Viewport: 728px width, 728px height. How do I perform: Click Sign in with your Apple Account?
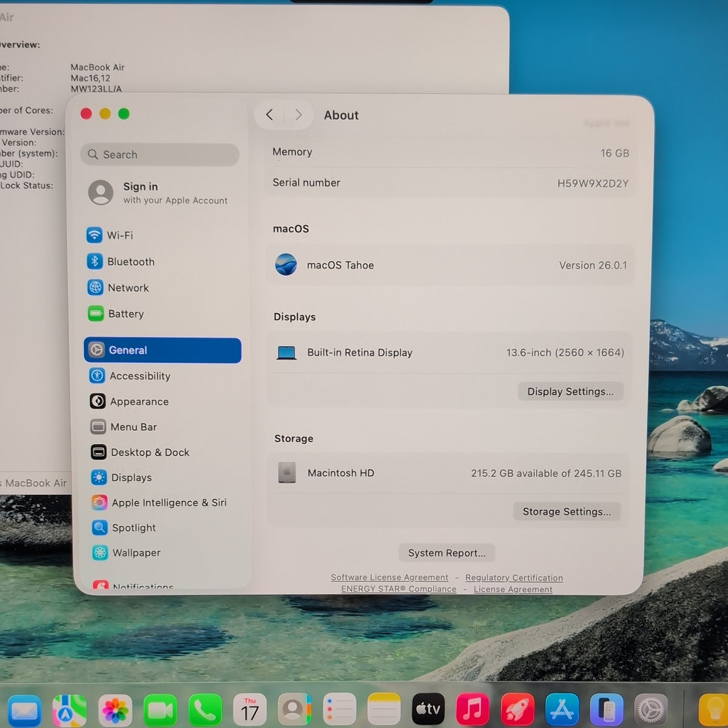[x=159, y=193]
